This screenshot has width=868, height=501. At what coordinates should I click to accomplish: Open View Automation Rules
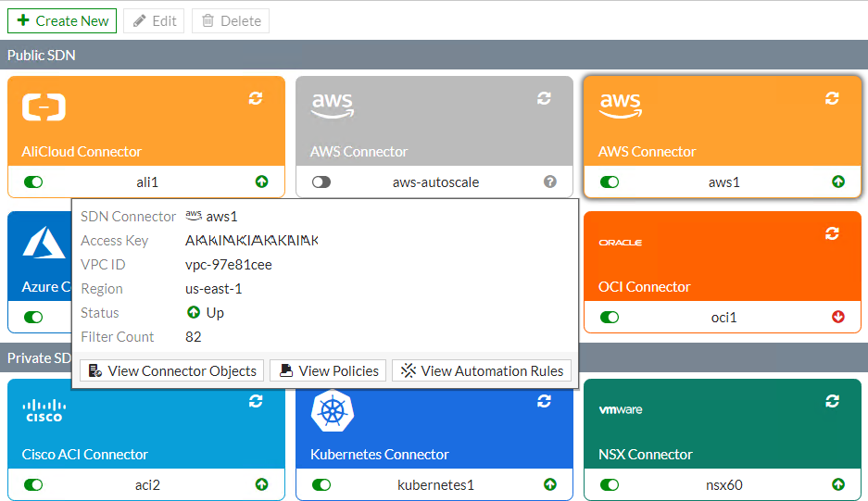click(x=482, y=370)
